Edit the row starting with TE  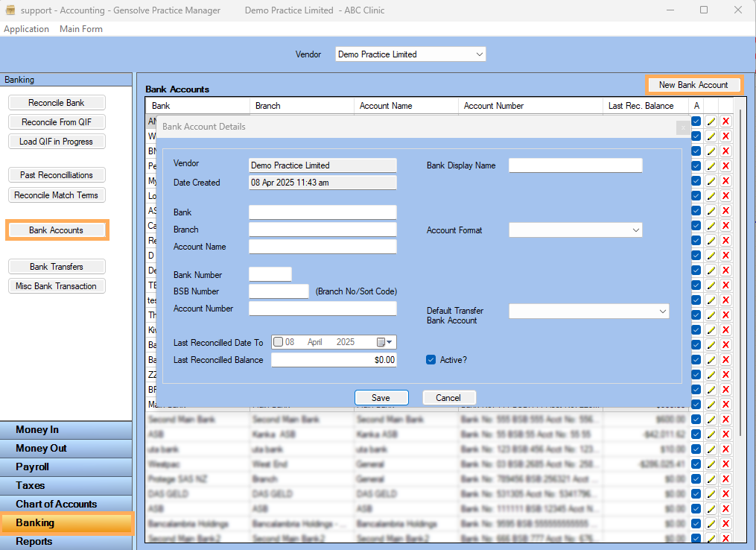point(711,285)
